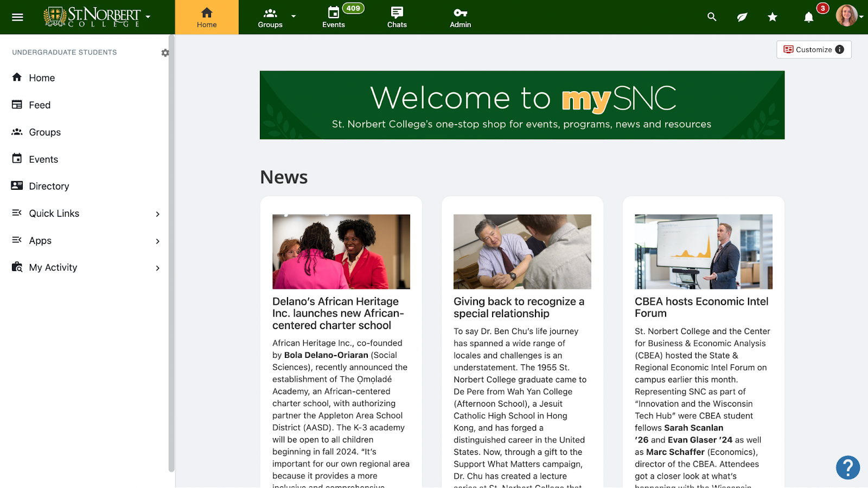Select the Home tab in top bar

tap(207, 17)
